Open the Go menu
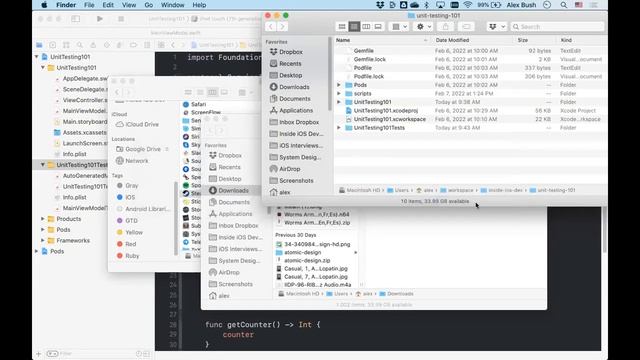The image size is (640, 360). coord(149,5)
